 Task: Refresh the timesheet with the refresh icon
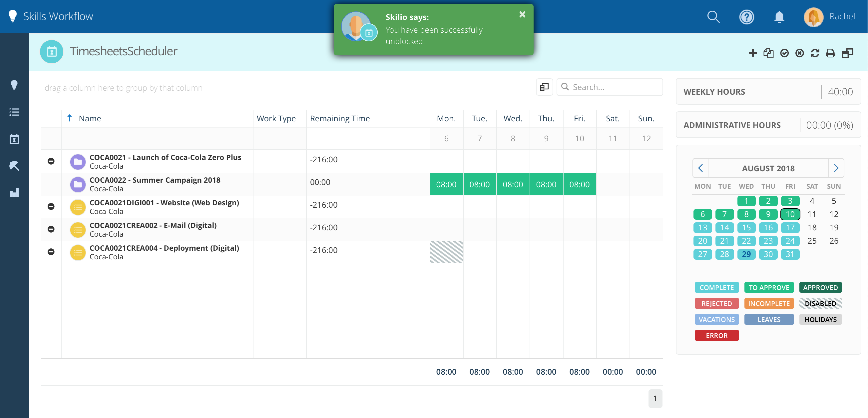[x=815, y=53]
